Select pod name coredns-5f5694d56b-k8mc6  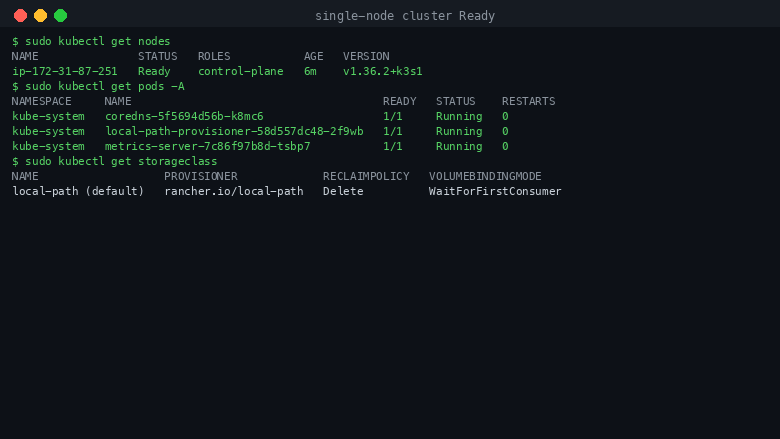184,116
